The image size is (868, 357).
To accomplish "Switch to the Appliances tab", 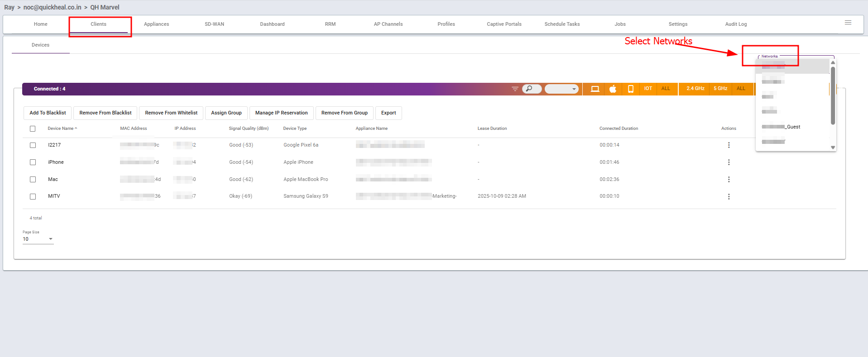I will point(156,24).
